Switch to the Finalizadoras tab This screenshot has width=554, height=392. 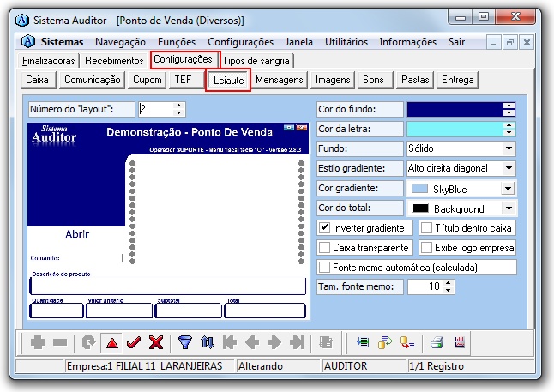click(x=48, y=61)
